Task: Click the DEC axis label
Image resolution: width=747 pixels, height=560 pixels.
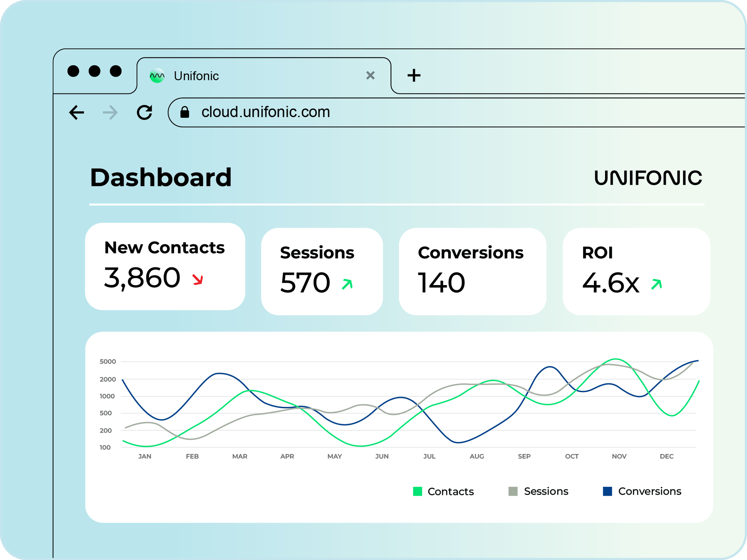Action: 667,456
